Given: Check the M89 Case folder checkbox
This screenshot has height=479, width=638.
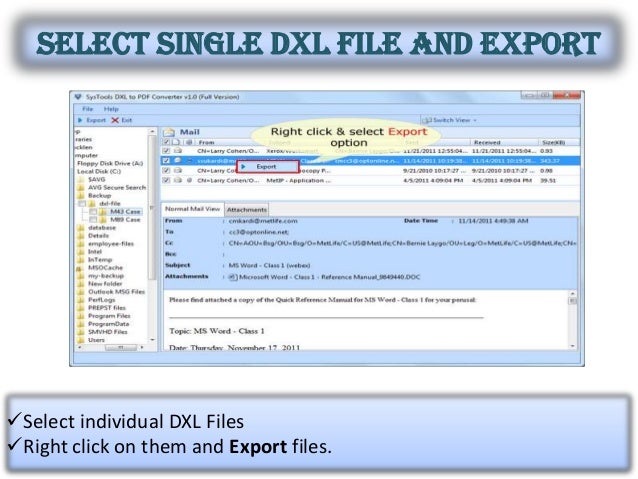Looking at the screenshot, I should [x=93, y=220].
